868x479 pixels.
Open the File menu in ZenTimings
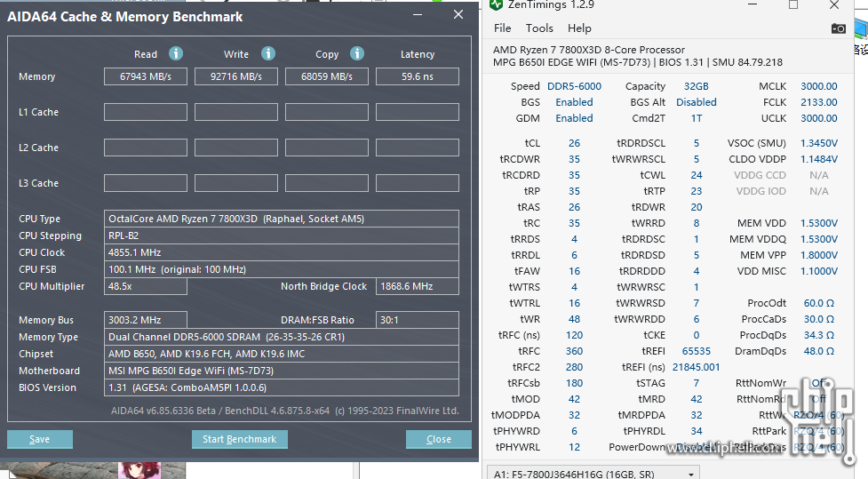pyautogui.click(x=503, y=28)
